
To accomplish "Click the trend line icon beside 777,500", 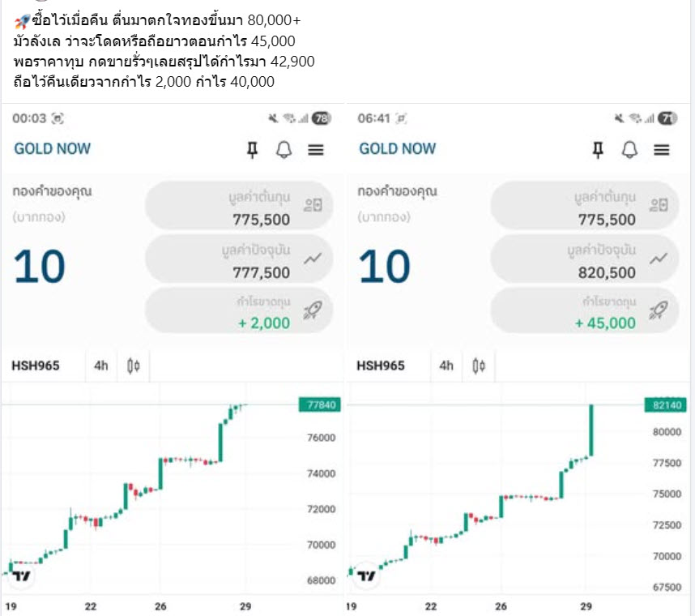I will [x=313, y=259].
